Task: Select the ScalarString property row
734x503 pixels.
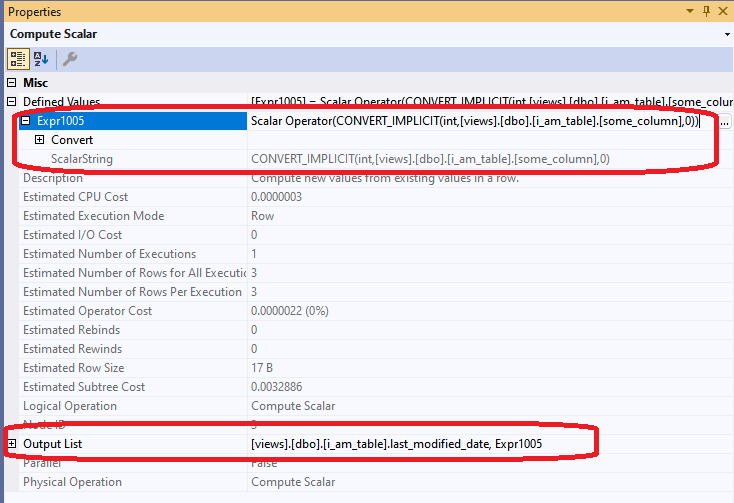Action: coord(82,159)
